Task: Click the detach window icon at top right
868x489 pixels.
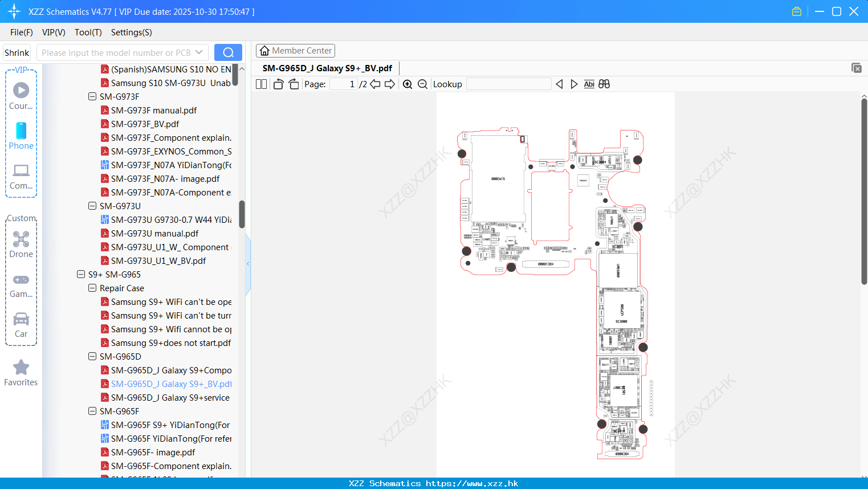Action: [x=856, y=68]
